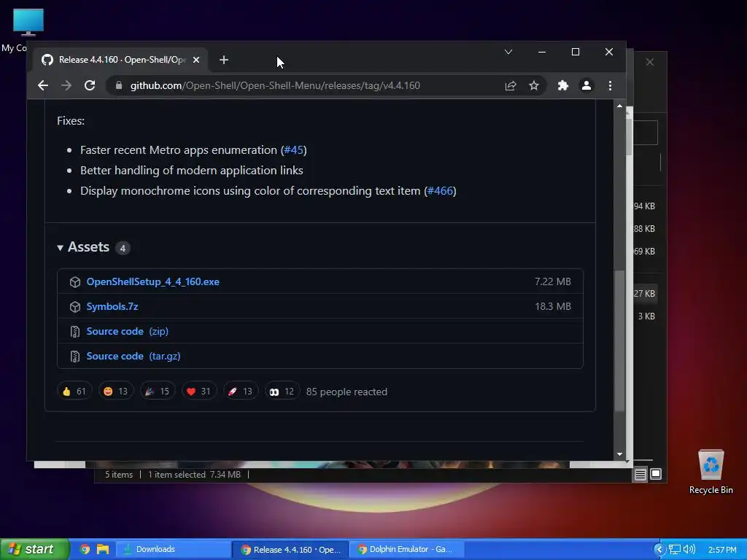Click '1 item selected 7.34 MB' status text
The width and height of the screenshot is (747, 560).
[x=194, y=474]
